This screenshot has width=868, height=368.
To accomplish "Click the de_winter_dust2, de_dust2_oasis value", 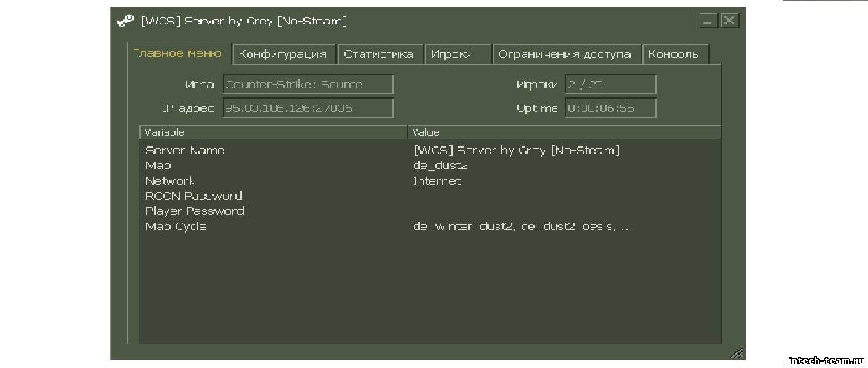I will click(522, 227).
